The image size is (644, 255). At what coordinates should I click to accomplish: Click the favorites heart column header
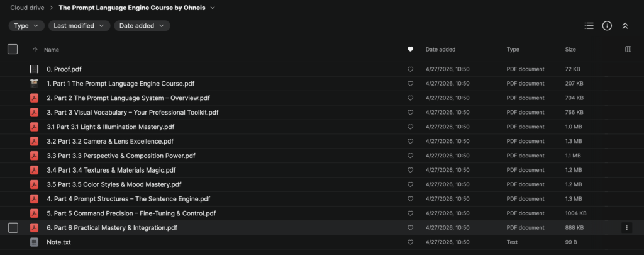[x=410, y=49]
